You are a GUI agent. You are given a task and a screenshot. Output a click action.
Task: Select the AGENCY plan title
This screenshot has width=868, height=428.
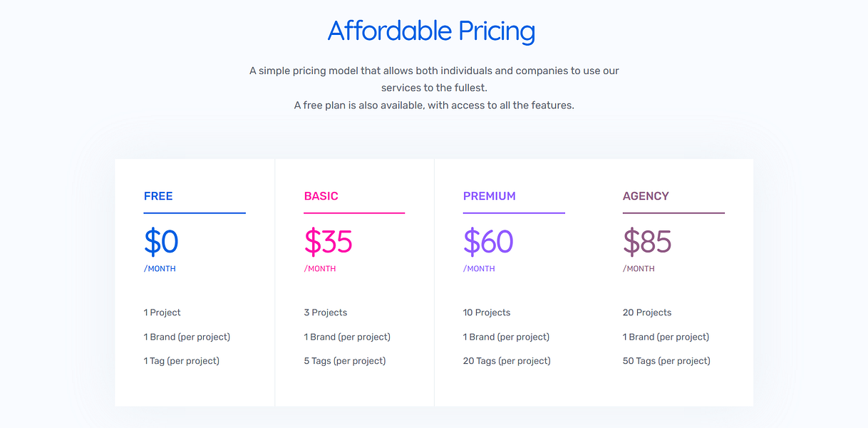point(646,196)
